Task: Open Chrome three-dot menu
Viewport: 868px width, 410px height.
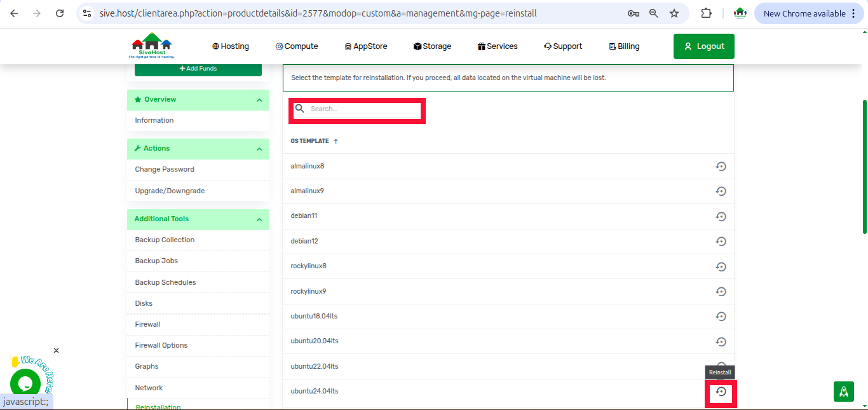Action: pyautogui.click(x=853, y=13)
